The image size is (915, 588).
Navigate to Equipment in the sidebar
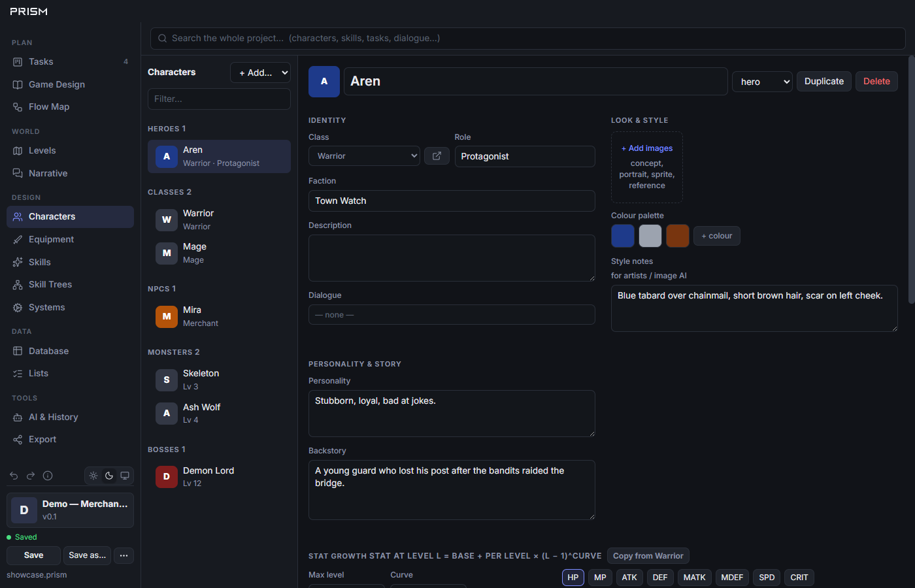(x=70, y=240)
